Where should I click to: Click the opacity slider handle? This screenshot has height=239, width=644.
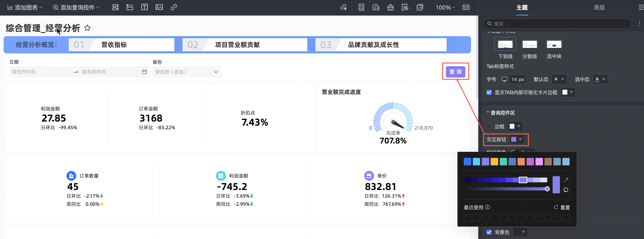pyautogui.click(x=547, y=189)
